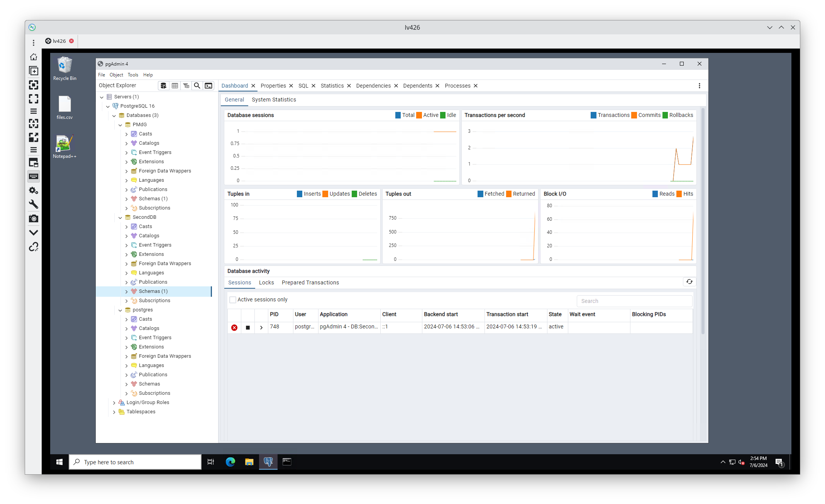Image resolution: width=825 pixels, height=504 pixels.
Task: Click the remote viewer home icon
Action: (x=34, y=57)
